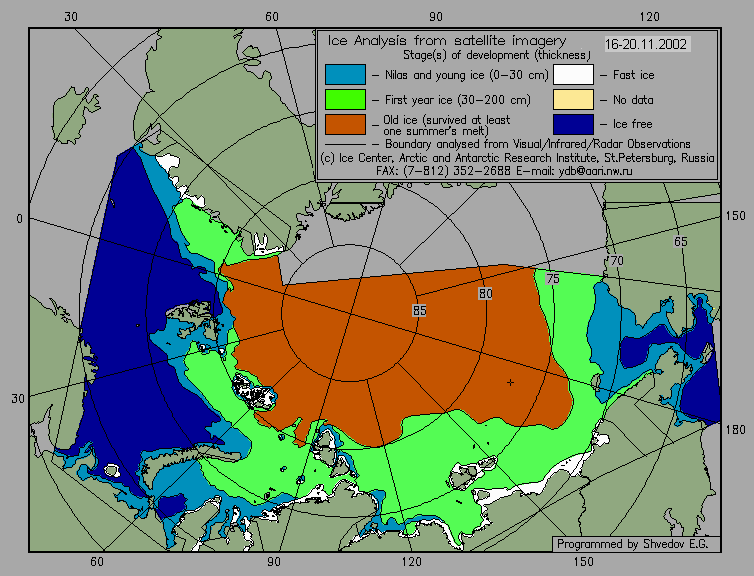
Task: Click the Ice free dark blue swatch
Action: coord(573,124)
